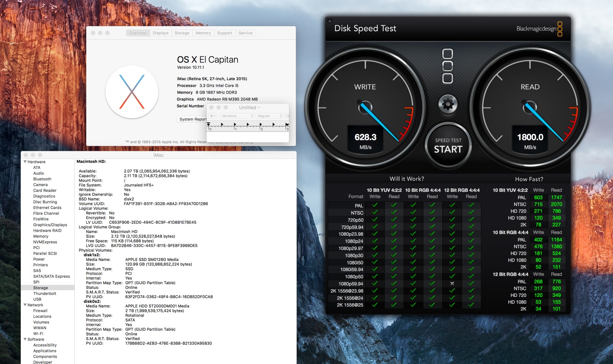Viewport: 613px width, 364px height.
Task: Open Disk Speed Test settings gear
Action: tap(448, 104)
